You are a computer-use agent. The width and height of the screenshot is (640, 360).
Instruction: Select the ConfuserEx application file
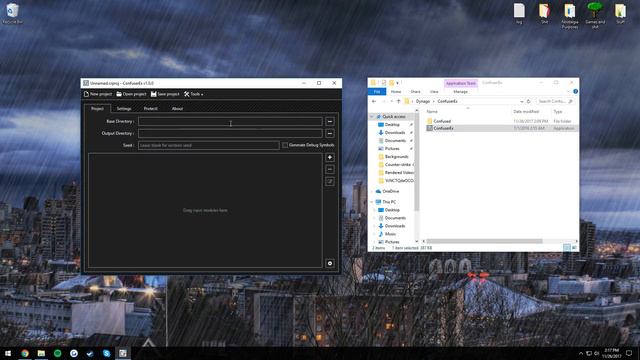[x=443, y=128]
